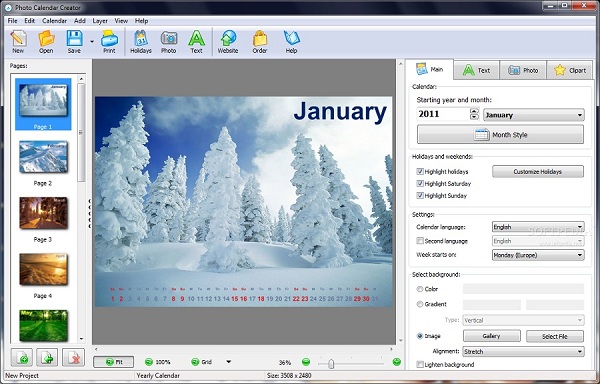The image size is (600, 384).
Task: Expand the Save dropdown arrow
Action: [x=92, y=41]
